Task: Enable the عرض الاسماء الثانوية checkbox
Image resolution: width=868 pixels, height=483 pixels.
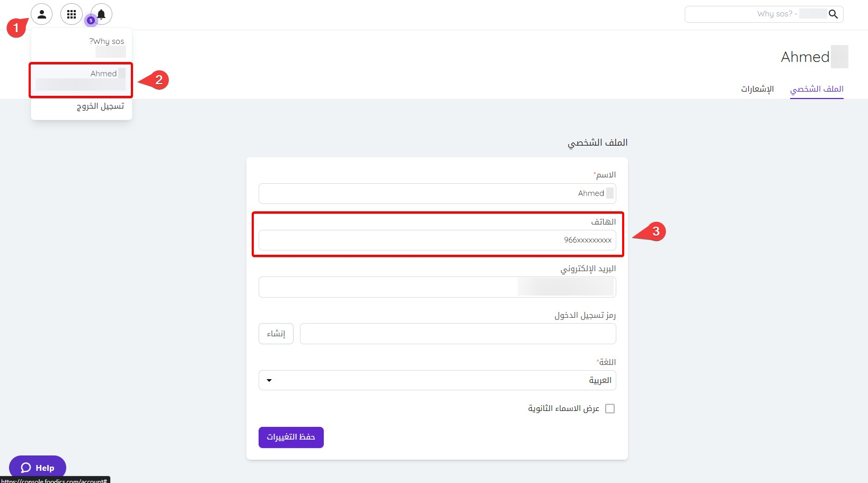Action: click(x=610, y=408)
